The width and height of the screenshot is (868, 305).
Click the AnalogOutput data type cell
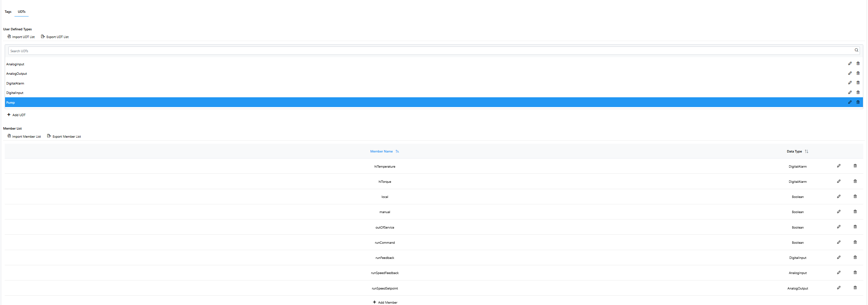click(798, 289)
